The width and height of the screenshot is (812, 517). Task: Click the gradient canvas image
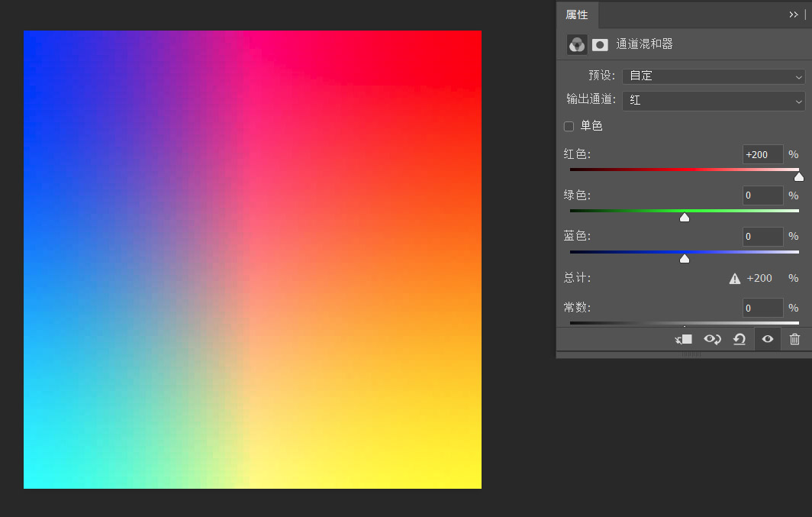point(253,260)
